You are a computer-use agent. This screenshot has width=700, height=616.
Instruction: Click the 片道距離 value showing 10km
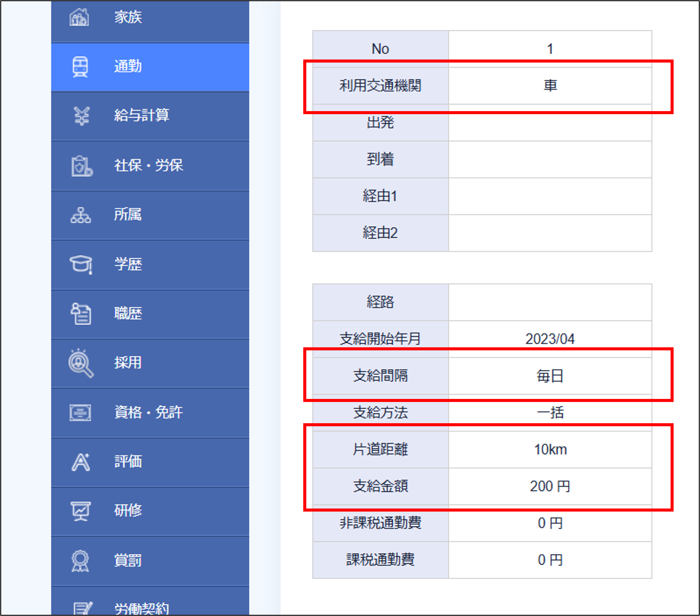tap(551, 450)
